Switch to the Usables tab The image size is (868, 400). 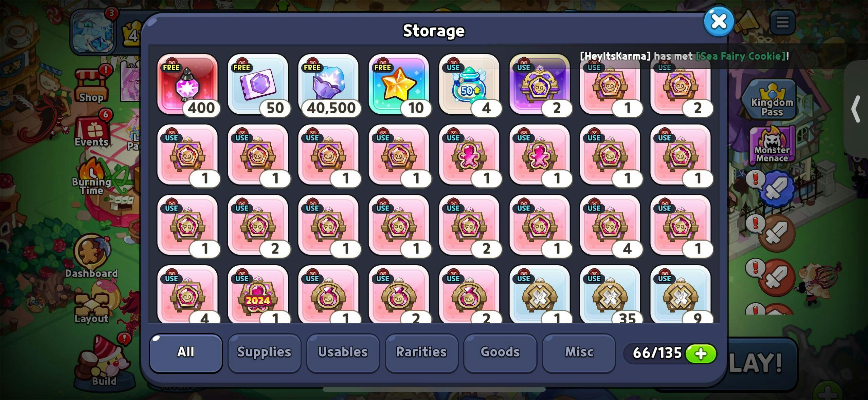point(343,353)
